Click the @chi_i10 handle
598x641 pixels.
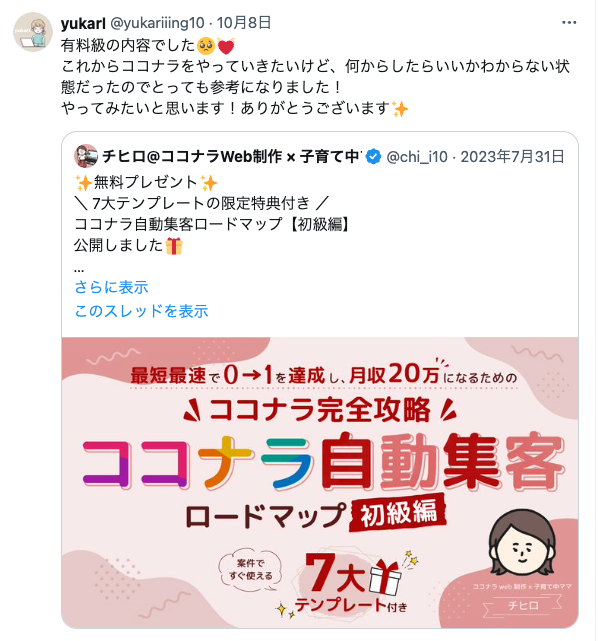tap(417, 157)
